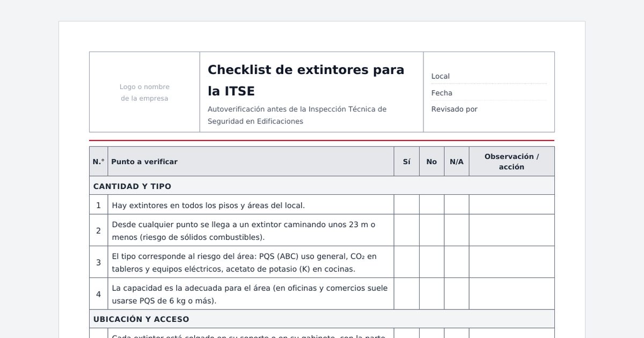This screenshot has height=338, width=644.
Task: Click observation cell for item 3
Action: (x=512, y=262)
